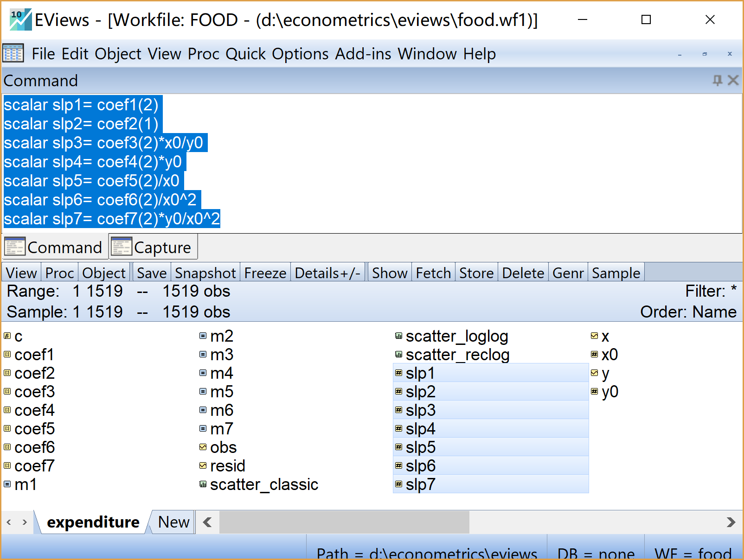The height and width of the screenshot is (560, 744).
Task: Switch to the Capture tab
Action: tap(154, 248)
